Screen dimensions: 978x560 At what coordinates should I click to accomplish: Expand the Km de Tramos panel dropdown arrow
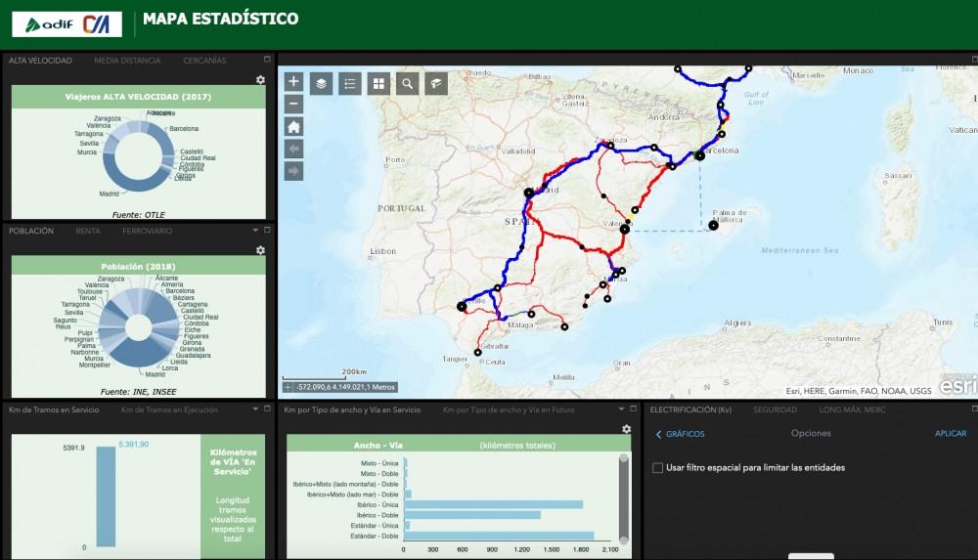[x=254, y=409]
